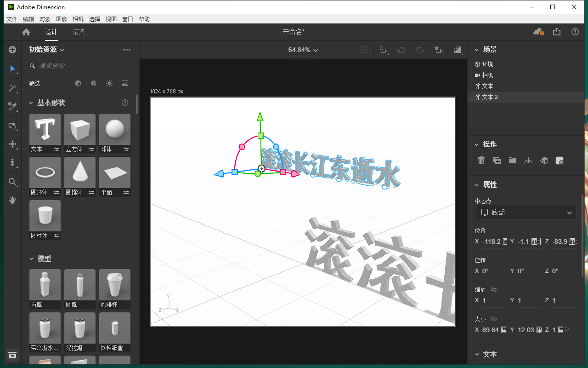This screenshot has height=368, width=588.
Task: Open options sliders icon for 文本 shape
Action: pyautogui.click(x=56, y=149)
